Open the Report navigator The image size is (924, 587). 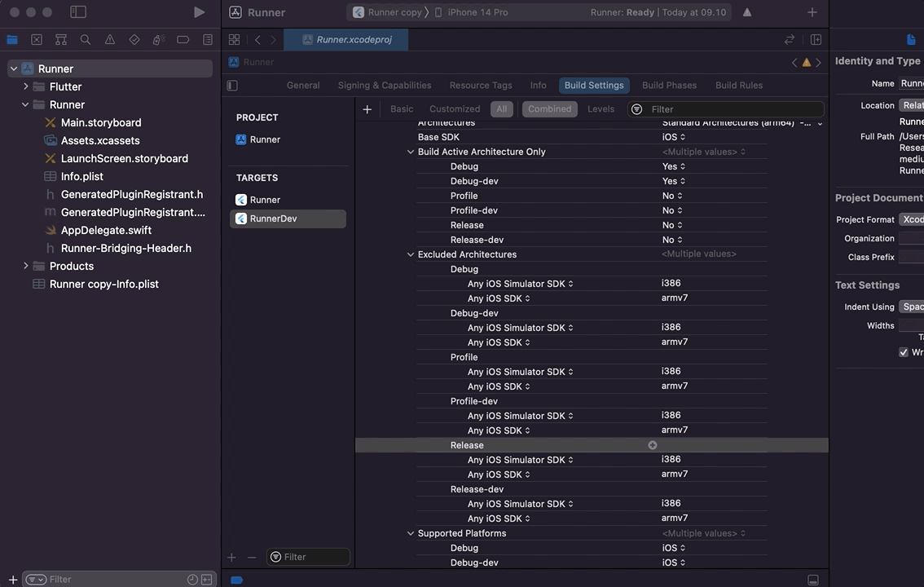coord(208,39)
